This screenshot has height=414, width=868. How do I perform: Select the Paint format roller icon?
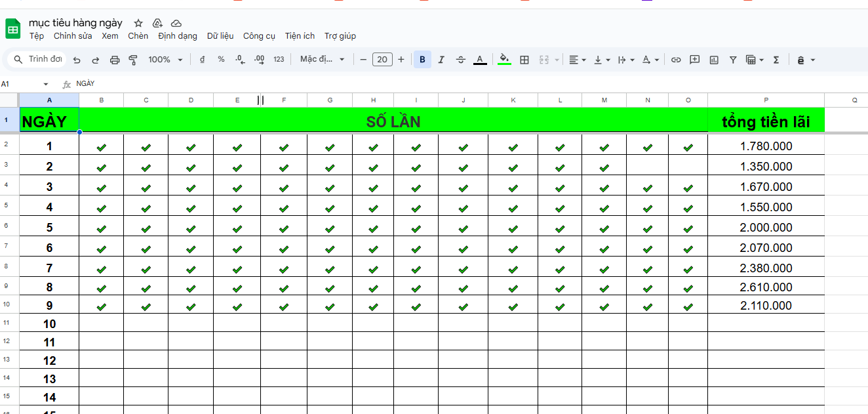click(133, 60)
